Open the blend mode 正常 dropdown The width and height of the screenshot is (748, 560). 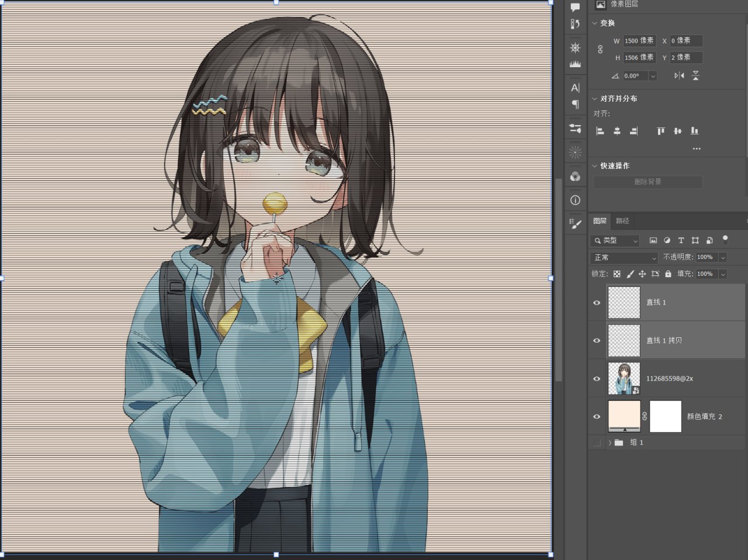625,257
